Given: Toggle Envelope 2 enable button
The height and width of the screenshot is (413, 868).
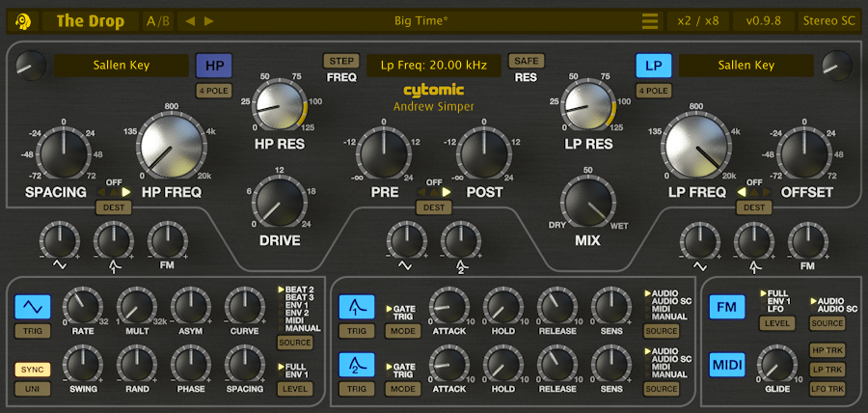Looking at the screenshot, I should click(x=357, y=365).
